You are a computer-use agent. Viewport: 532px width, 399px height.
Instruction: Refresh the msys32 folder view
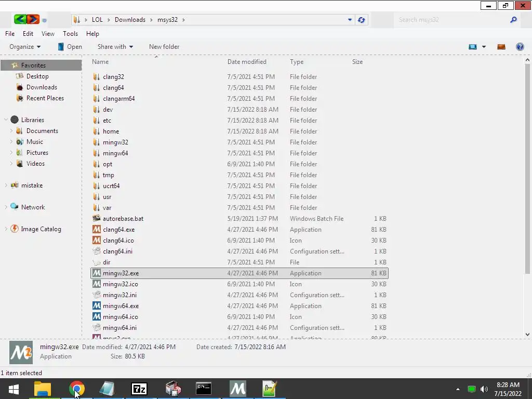pos(362,20)
